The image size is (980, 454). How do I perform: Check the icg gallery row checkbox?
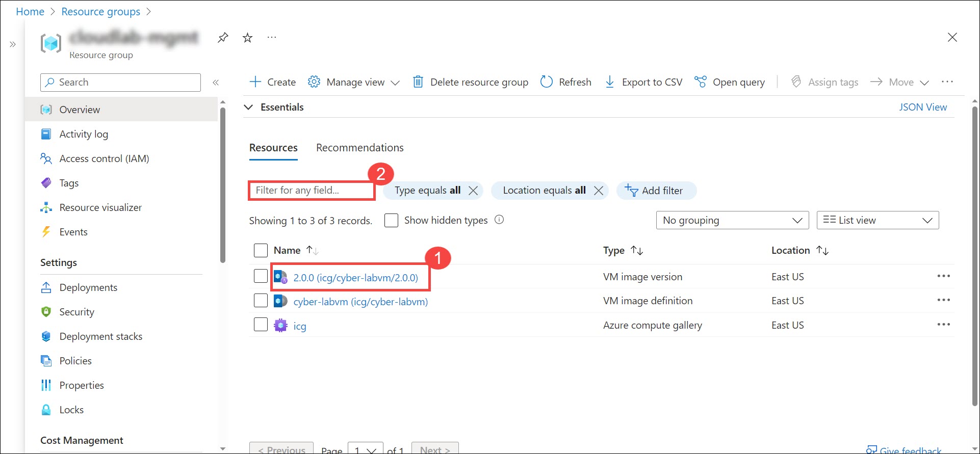click(261, 325)
